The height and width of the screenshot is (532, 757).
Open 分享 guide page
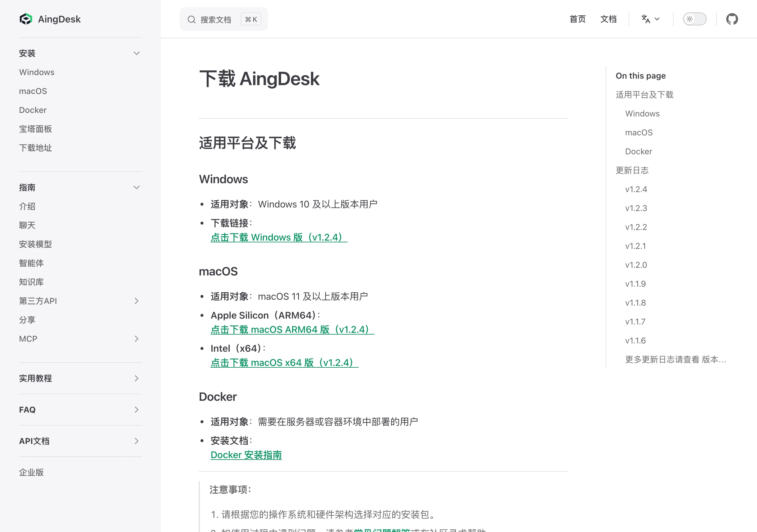click(x=27, y=320)
